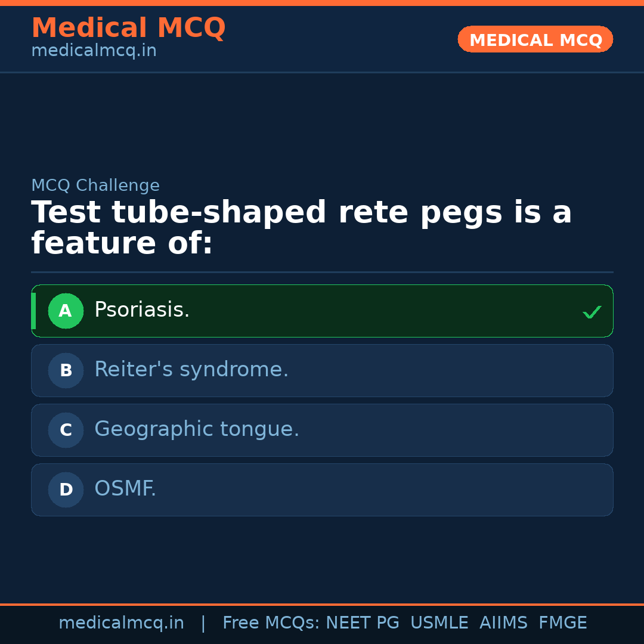Select the Psoriasis answer option
This screenshot has width=644, height=644.
[322, 311]
